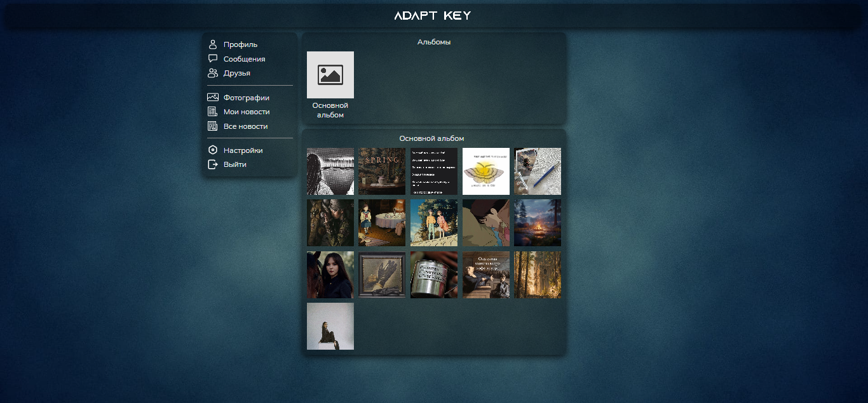View the framed black gloves photo
Screen dimensions: 868x403
[382, 275]
